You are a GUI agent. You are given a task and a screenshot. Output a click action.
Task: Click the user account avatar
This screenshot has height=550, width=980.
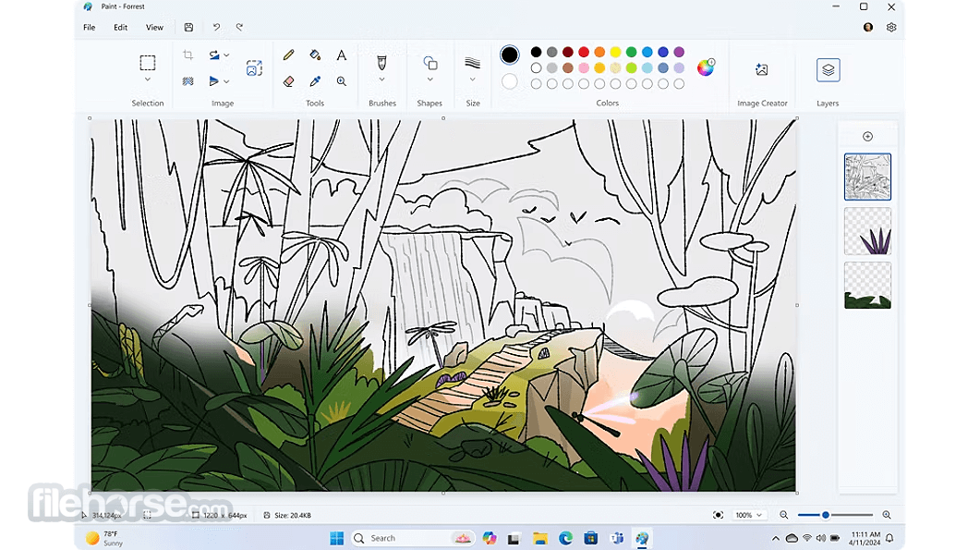[x=868, y=28]
